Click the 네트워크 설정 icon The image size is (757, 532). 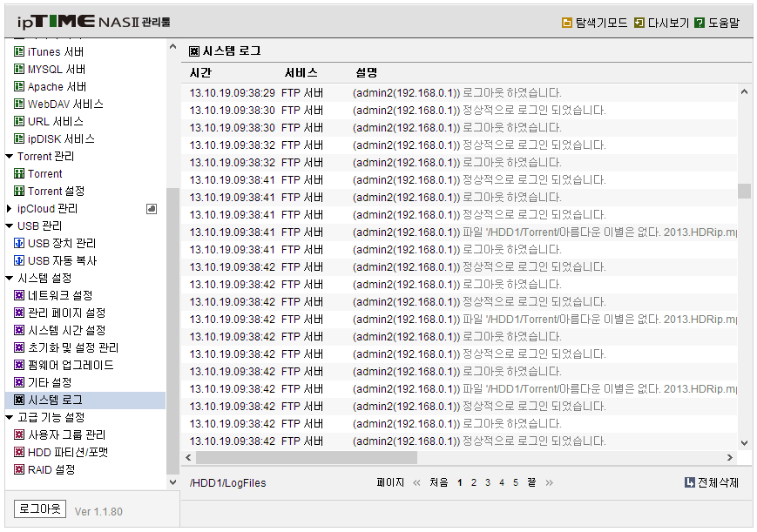[x=19, y=295]
